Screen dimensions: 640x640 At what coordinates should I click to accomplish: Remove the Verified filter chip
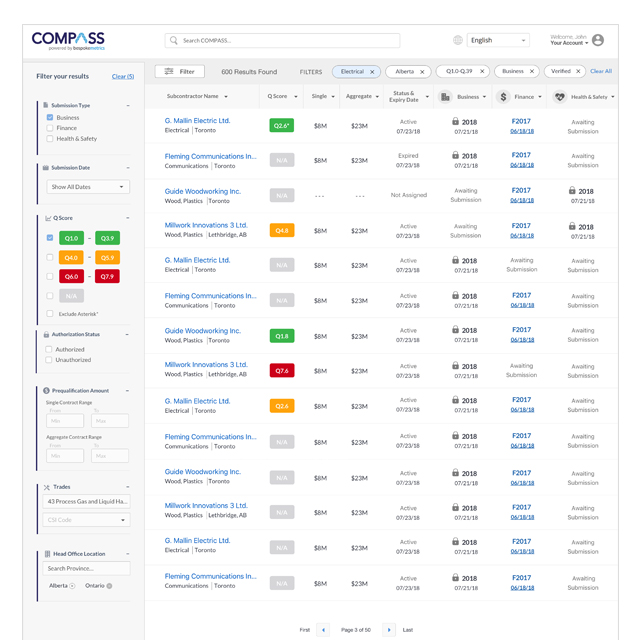(x=578, y=71)
